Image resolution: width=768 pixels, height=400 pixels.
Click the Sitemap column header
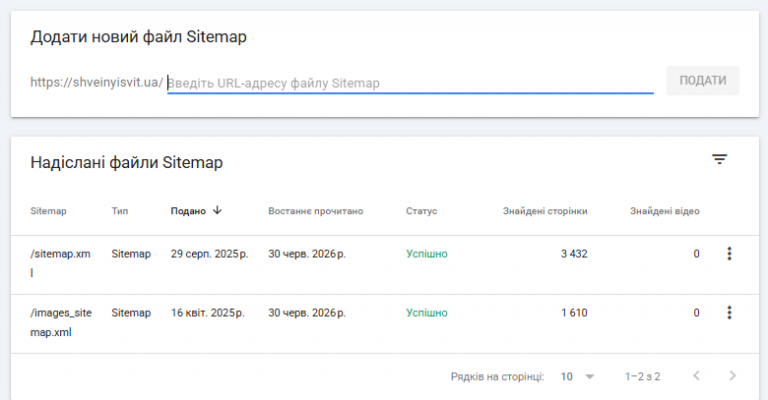click(48, 211)
